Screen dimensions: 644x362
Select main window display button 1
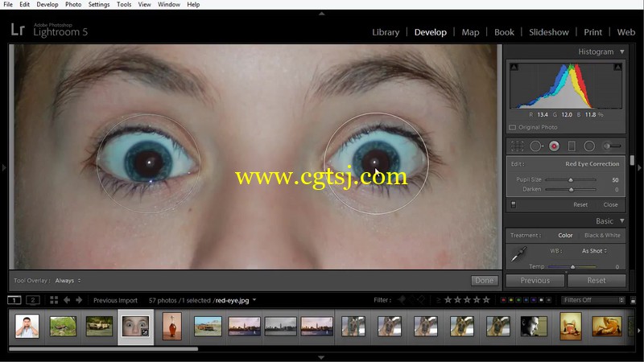(14, 300)
